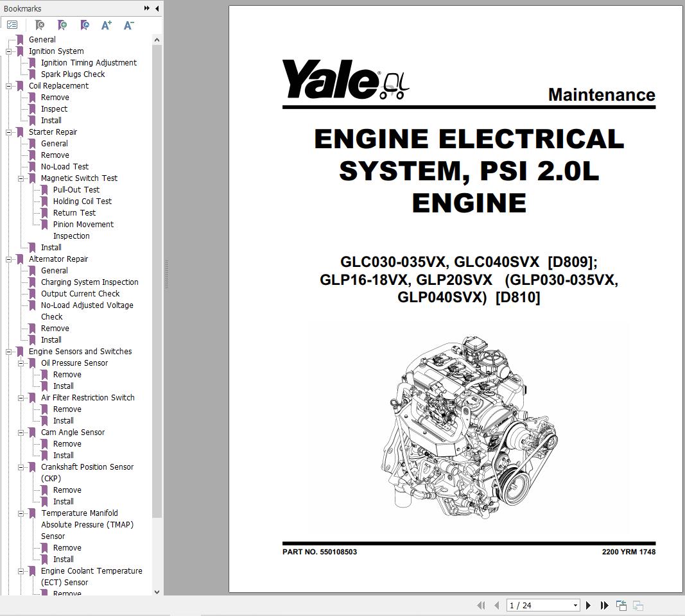Collapse Engine Coolant Temperature Sensor node
685x616 pixels.
[x=21, y=571]
